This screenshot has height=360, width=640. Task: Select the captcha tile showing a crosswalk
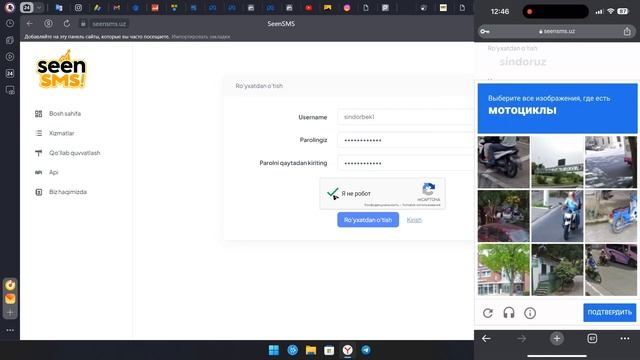tap(611, 162)
